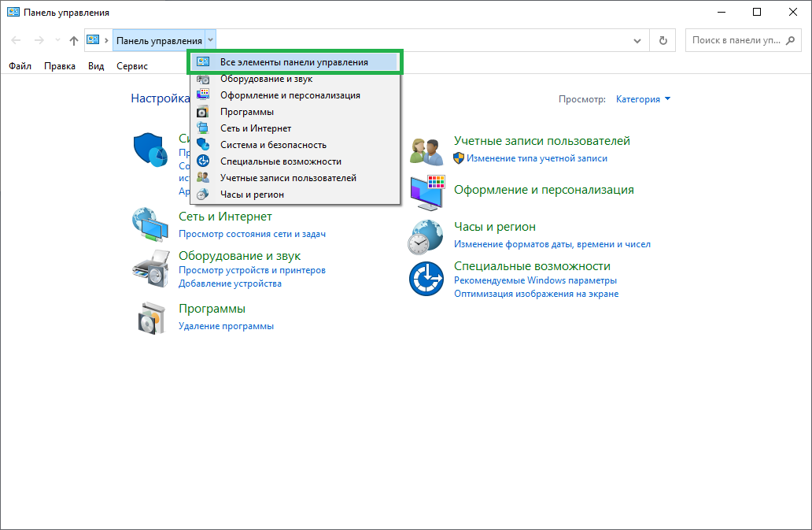Image resolution: width=812 pixels, height=530 pixels.
Task: Open the Сервис menu
Action: coord(132,66)
